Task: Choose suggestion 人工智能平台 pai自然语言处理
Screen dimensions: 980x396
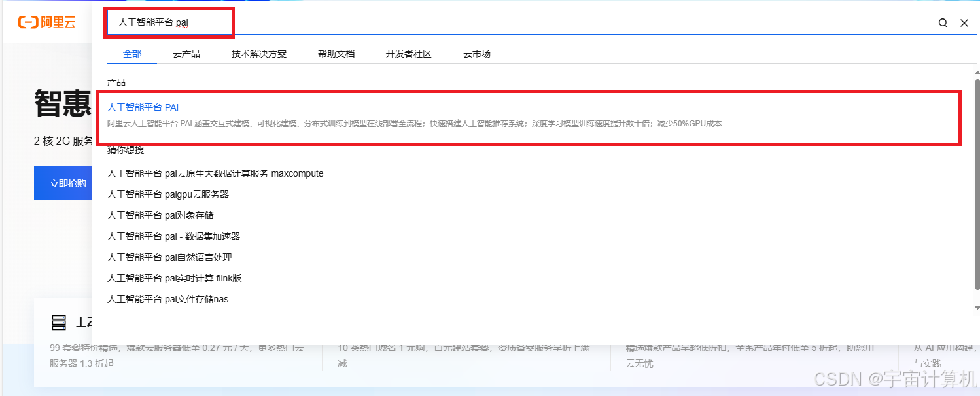Action: click(169, 257)
